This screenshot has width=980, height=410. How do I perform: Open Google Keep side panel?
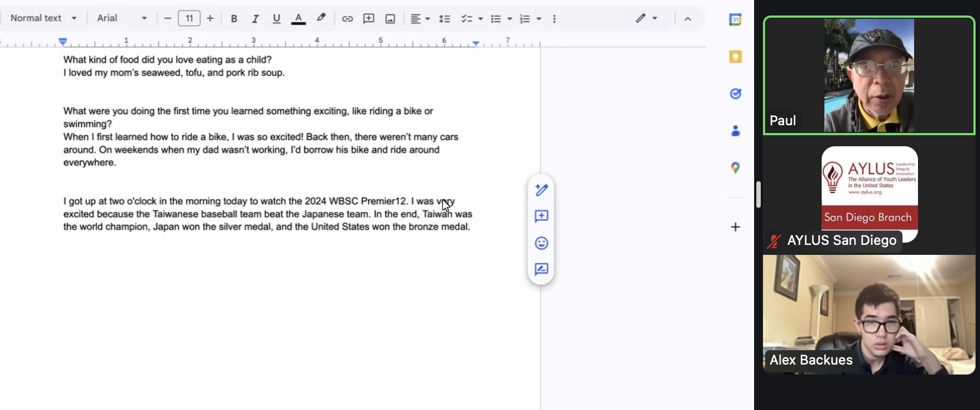735,57
